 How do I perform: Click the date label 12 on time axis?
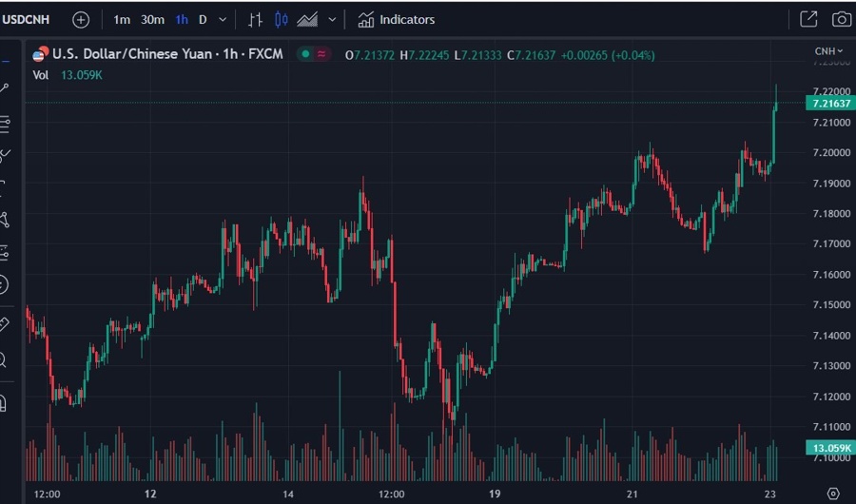pyautogui.click(x=150, y=494)
